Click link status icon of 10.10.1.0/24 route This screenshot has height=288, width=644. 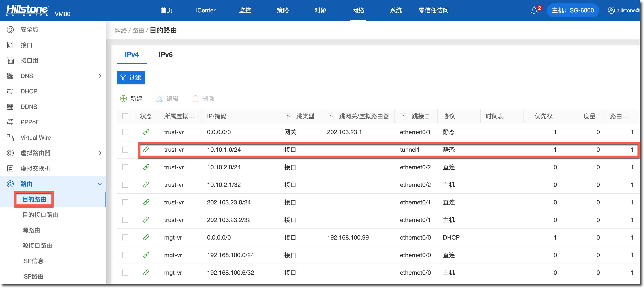146,149
